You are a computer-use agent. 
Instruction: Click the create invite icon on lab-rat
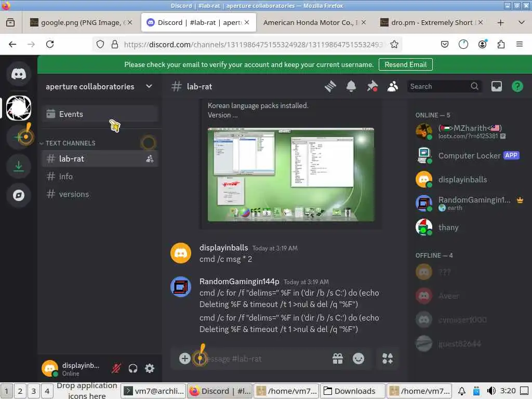tap(150, 158)
